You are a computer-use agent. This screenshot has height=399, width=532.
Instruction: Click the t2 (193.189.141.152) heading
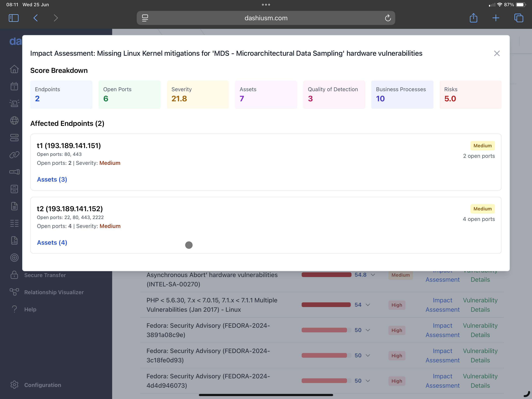click(70, 209)
